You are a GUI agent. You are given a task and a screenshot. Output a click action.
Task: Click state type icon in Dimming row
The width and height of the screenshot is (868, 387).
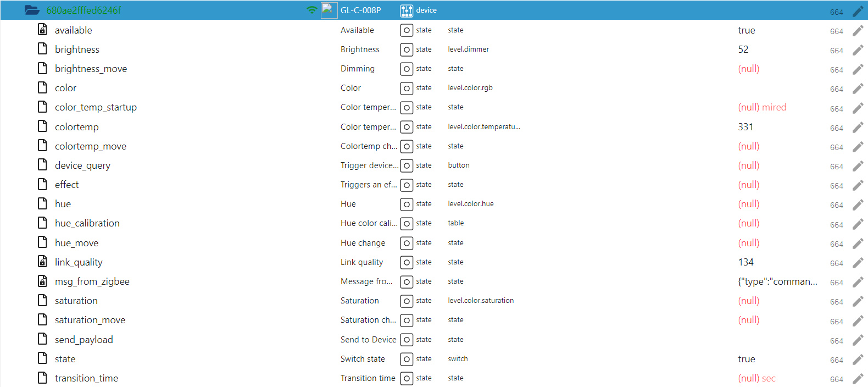pos(407,69)
